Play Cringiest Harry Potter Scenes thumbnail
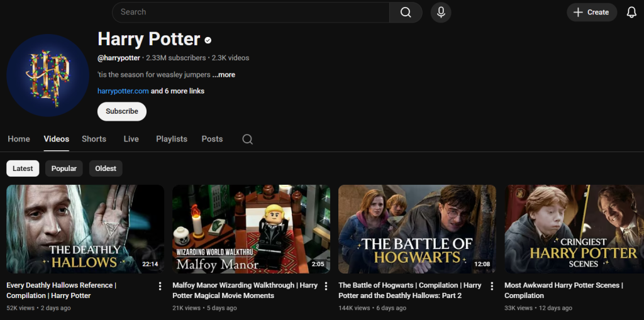Image resolution: width=644 pixels, height=320 pixels. 574,229
